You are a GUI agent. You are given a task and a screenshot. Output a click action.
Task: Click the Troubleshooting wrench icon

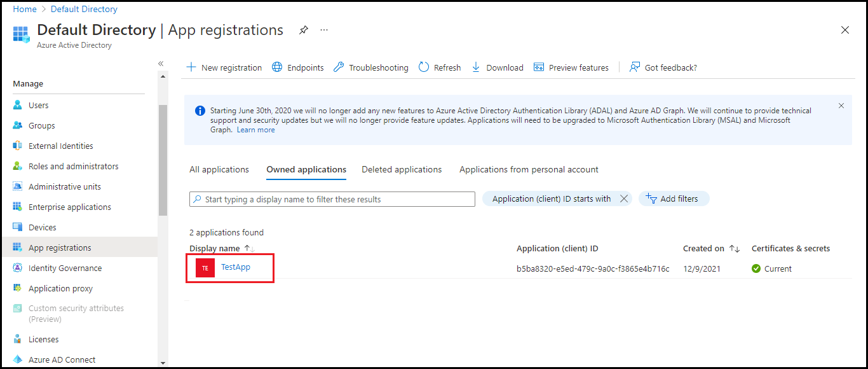coord(339,67)
